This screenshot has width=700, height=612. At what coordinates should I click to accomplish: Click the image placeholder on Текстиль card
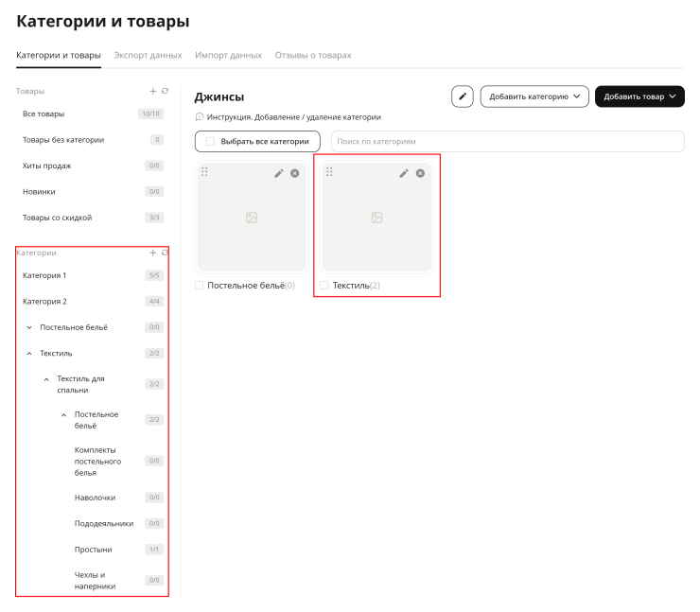pos(376,218)
